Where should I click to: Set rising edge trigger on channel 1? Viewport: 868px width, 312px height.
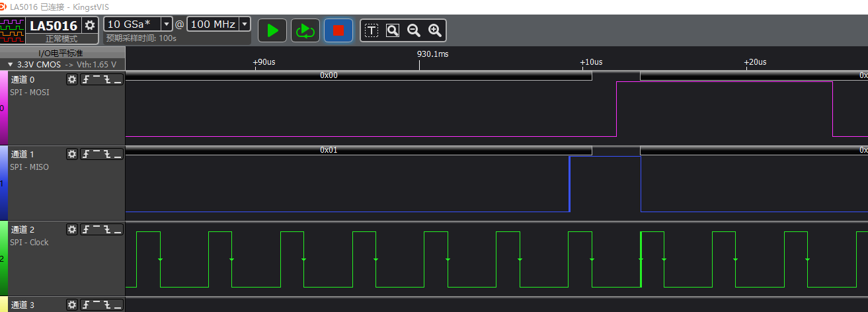pos(85,154)
